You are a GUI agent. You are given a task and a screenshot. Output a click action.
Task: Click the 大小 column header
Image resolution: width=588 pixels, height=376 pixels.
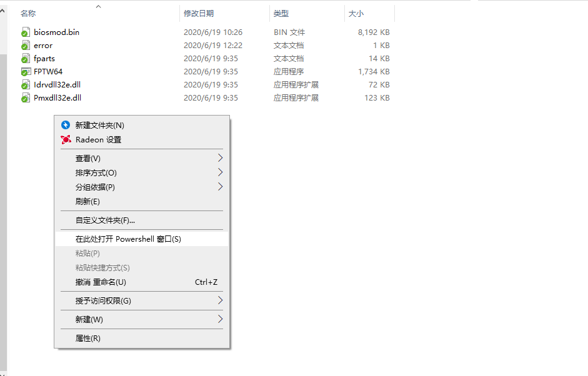pos(356,13)
